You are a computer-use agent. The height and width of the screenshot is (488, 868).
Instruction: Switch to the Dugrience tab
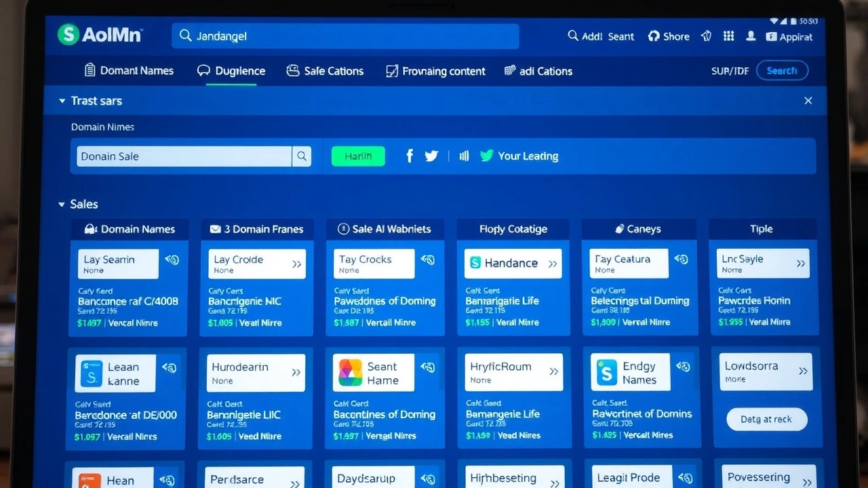[x=231, y=70]
